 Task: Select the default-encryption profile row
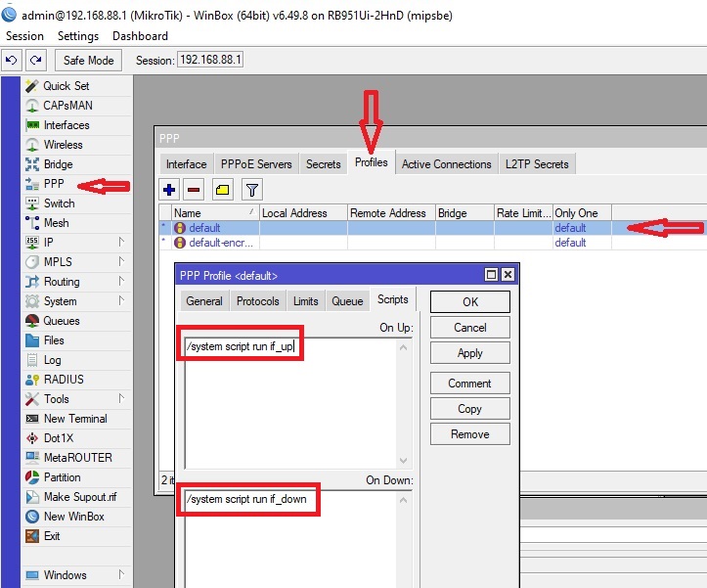point(225,243)
